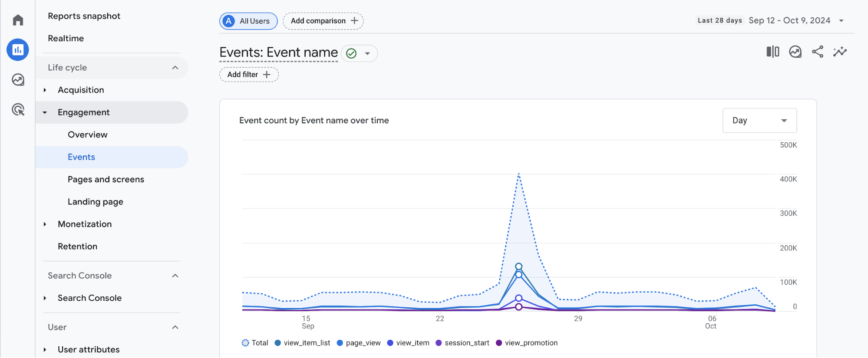Viewport: 868px width, 358px height.
Task: Toggle the session_start legend series
Action: coord(462,343)
